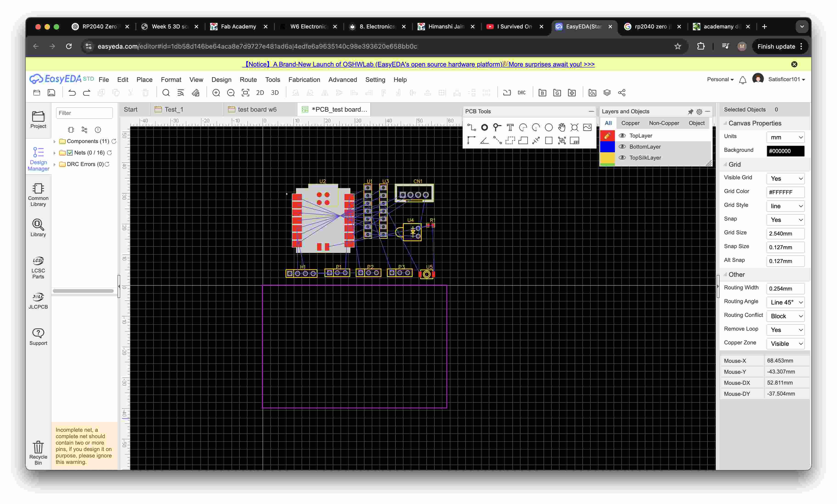The image size is (837, 504).
Task: Select the Image insert tool in PCB Tools
Action: [x=587, y=128]
